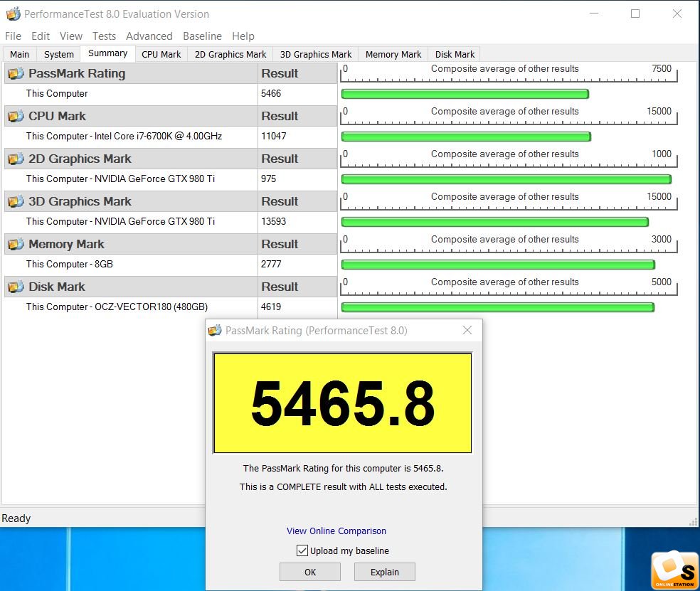Switch to the Main tab
The width and height of the screenshot is (700, 591).
[20, 55]
